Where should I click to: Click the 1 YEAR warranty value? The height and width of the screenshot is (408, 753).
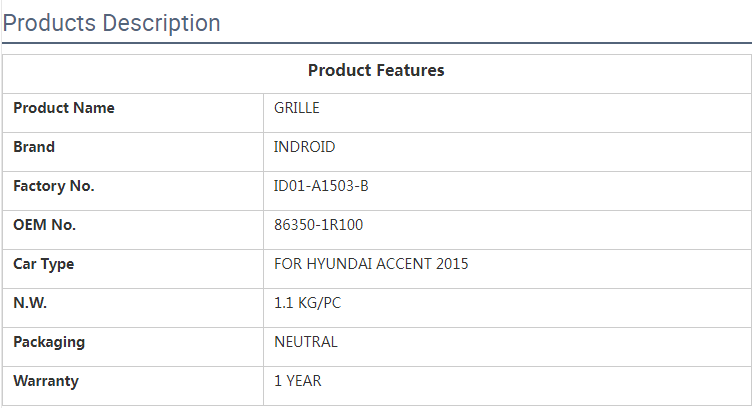298,381
